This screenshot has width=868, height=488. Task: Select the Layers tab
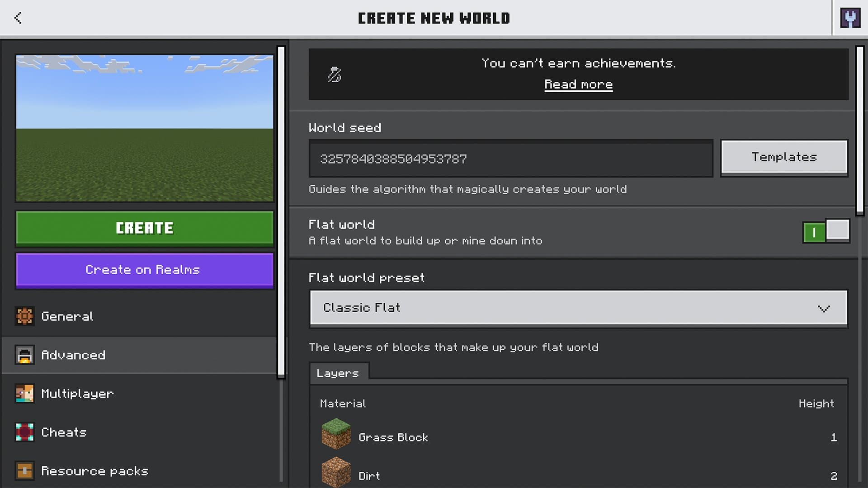338,373
